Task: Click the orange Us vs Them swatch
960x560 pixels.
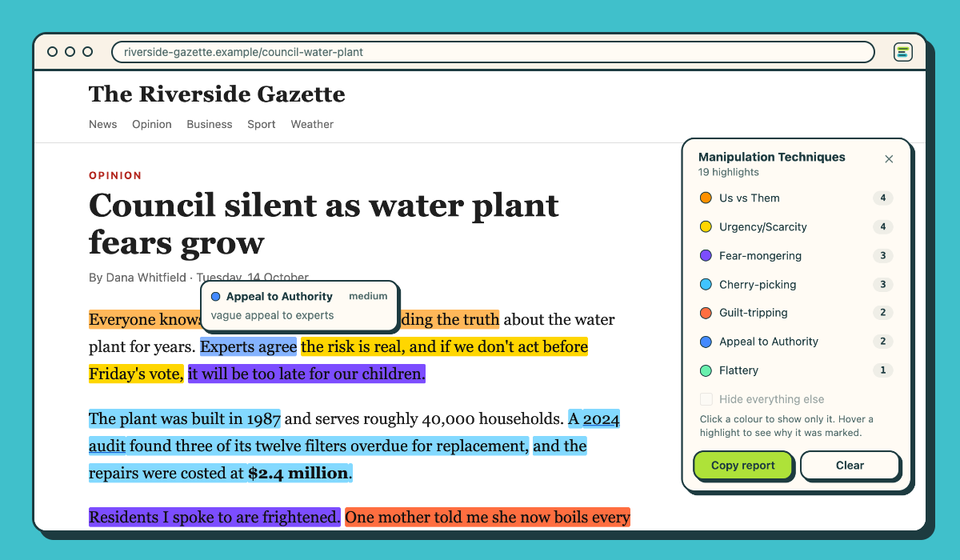Action: click(x=706, y=198)
